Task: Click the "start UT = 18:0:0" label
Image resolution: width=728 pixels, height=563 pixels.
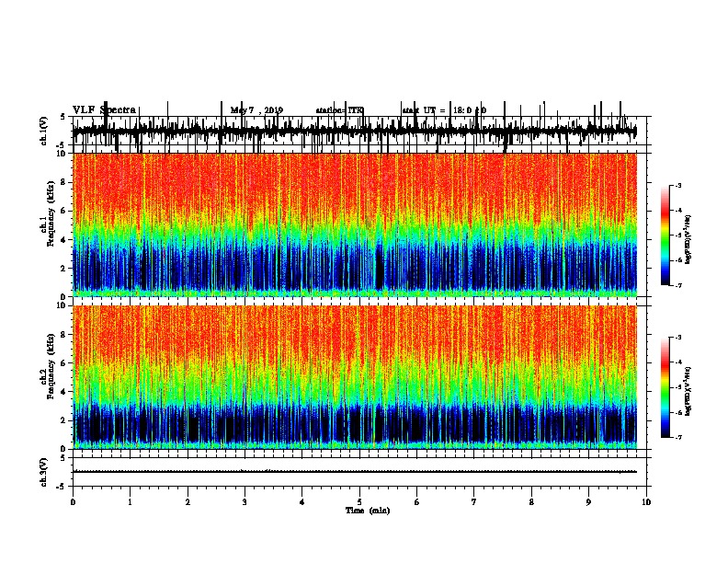Action: pyautogui.click(x=444, y=110)
